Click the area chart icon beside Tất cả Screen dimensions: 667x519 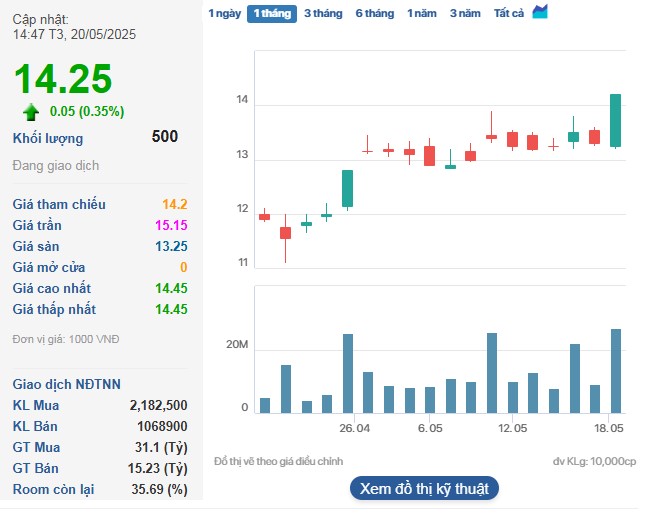point(540,12)
